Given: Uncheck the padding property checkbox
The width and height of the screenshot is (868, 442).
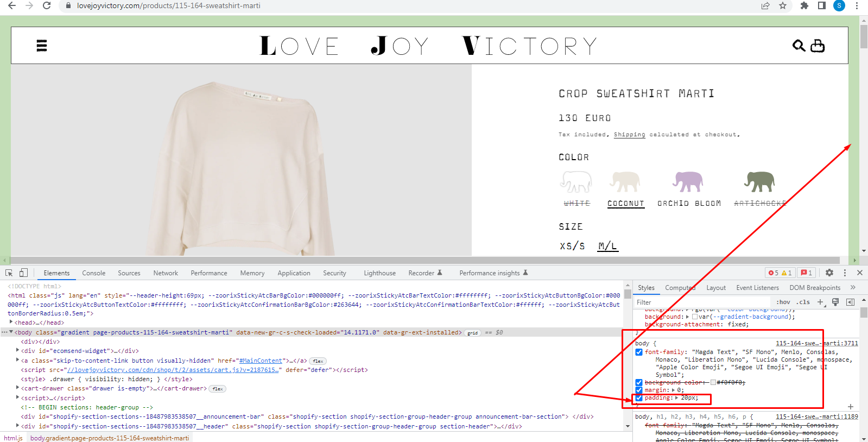Looking at the screenshot, I should tap(639, 398).
